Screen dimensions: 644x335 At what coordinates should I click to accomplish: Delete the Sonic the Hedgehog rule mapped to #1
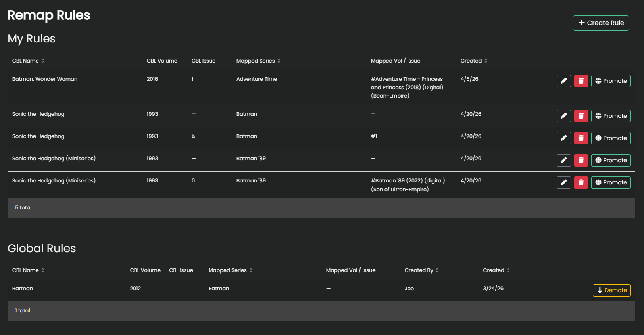click(x=581, y=138)
